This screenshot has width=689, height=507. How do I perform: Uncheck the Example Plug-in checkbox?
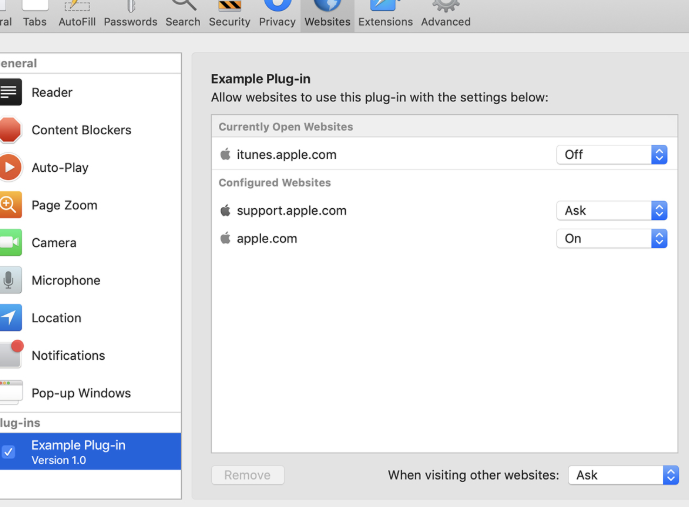coord(8,452)
